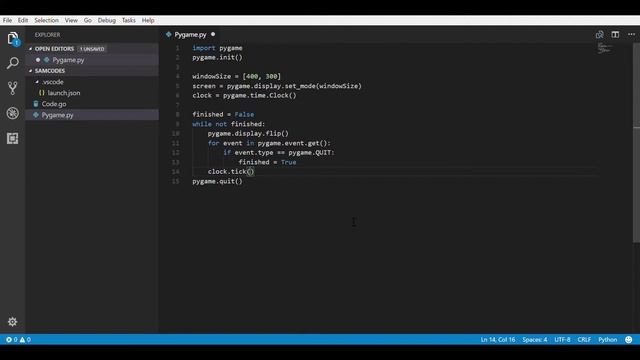Click the EXPLORER panel title
The height and width of the screenshot is (360, 640).
(47, 35)
